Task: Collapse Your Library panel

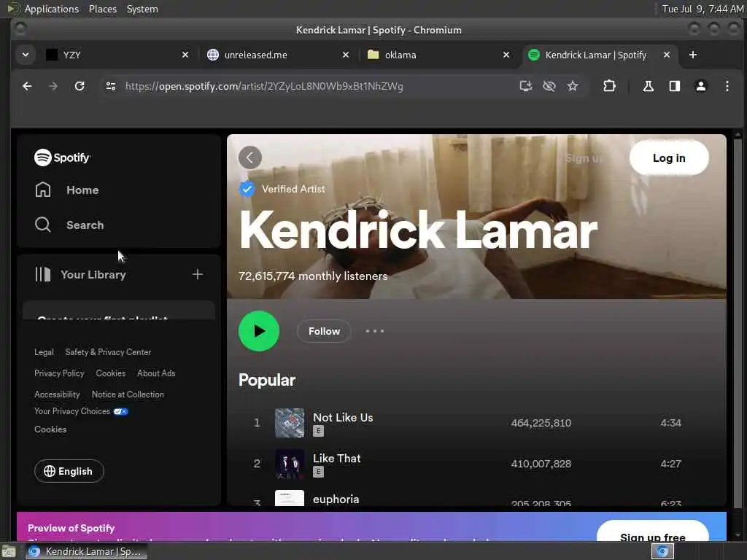Action: [x=80, y=275]
